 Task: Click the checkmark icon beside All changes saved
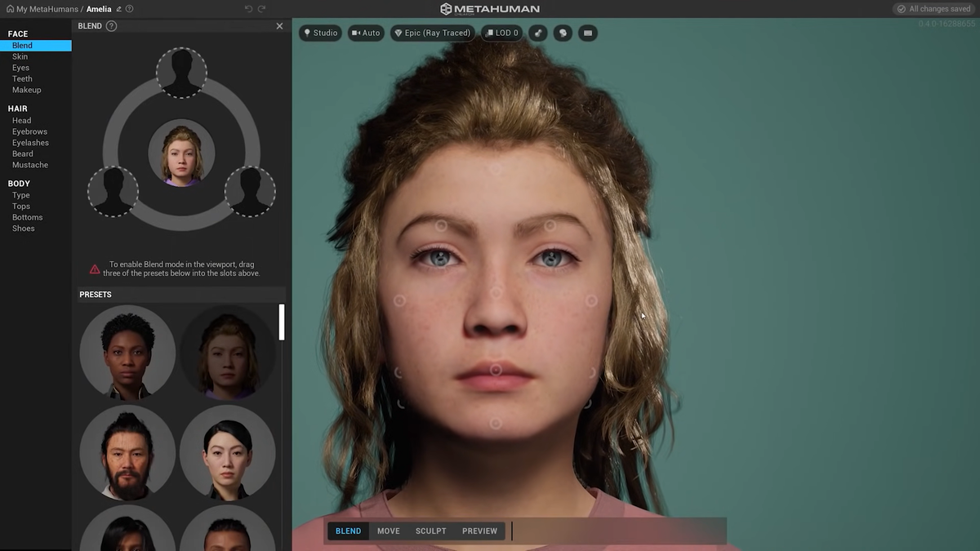(x=902, y=9)
